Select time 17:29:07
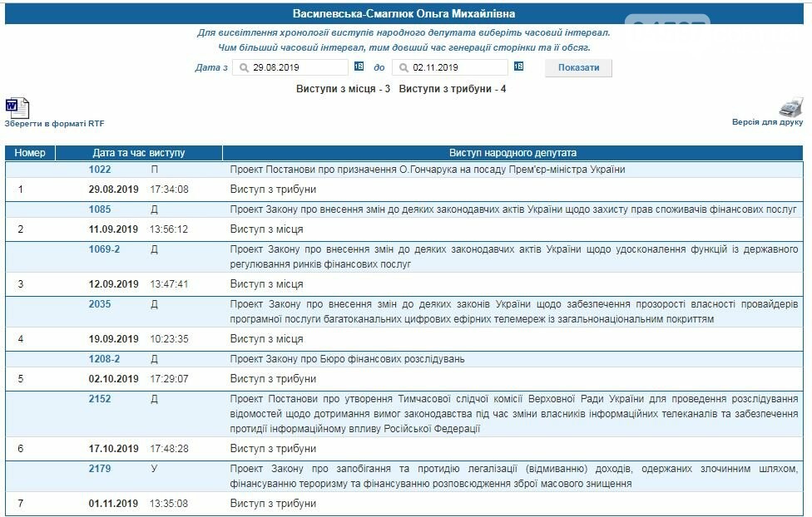This screenshot has height=517, width=812. click(x=169, y=379)
